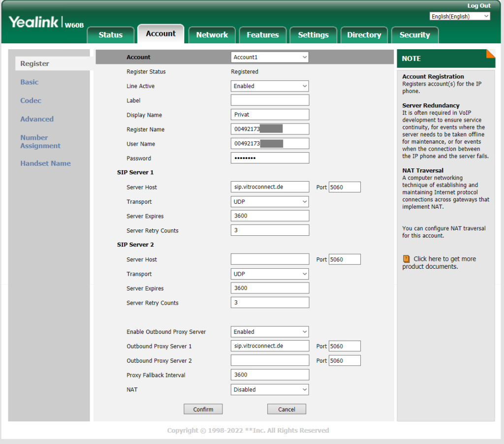Viewport: 504px width, 444px height.
Task: Open the Basic sidebar page
Action: [30, 82]
